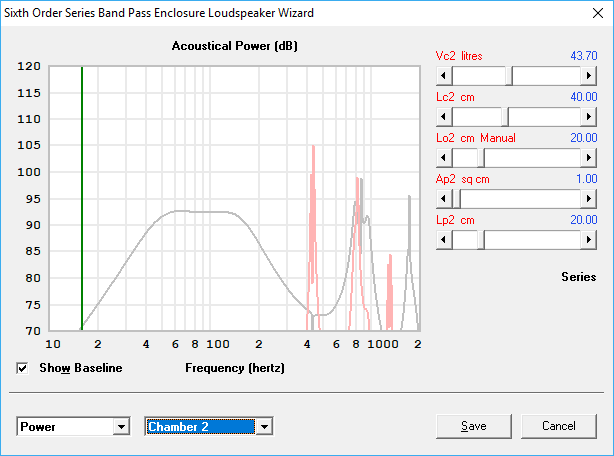The image size is (614, 456).
Task: Click the Lc2 cm slider thumb
Action: 505,117
